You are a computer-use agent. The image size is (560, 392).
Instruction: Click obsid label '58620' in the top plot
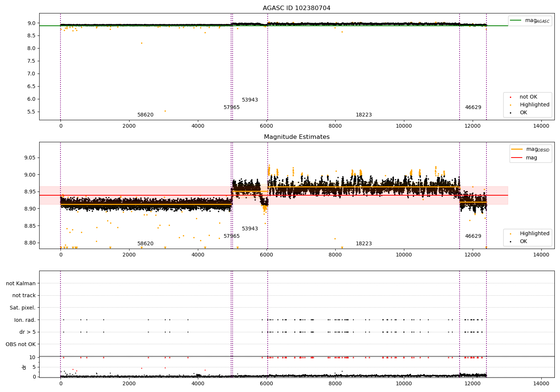coord(145,115)
